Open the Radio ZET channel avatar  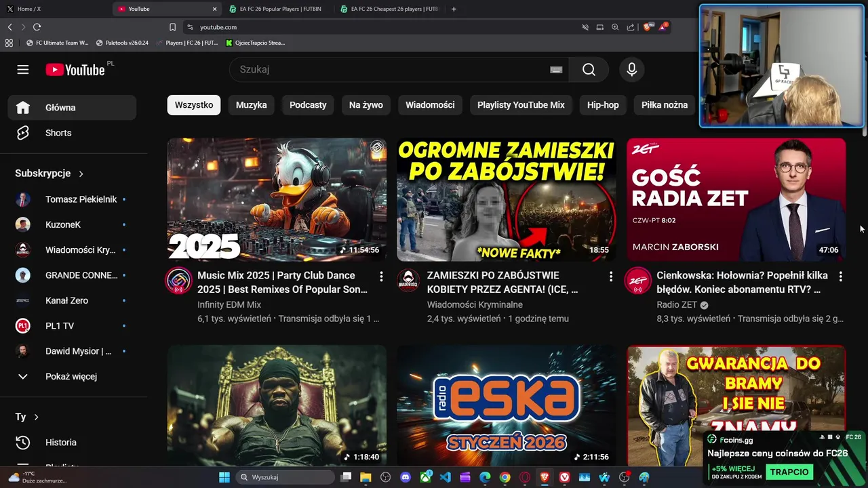pyautogui.click(x=638, y=281)
